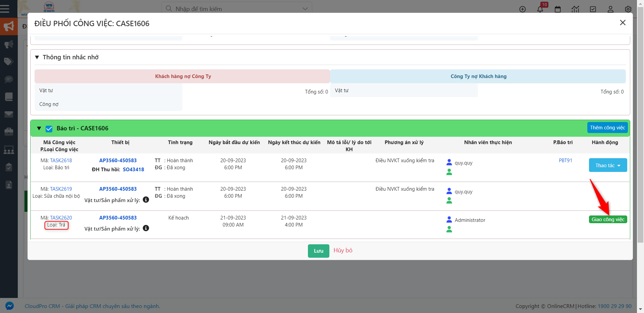
Task: Click the Công nợ row
Action: (x=108, y=104)
